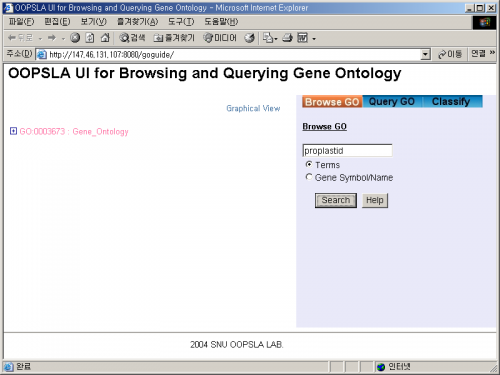The width and height of the screenshot is (500, 375).
Task: Open the Back button history dropdown arrow
Action: [x=40, y=39]
